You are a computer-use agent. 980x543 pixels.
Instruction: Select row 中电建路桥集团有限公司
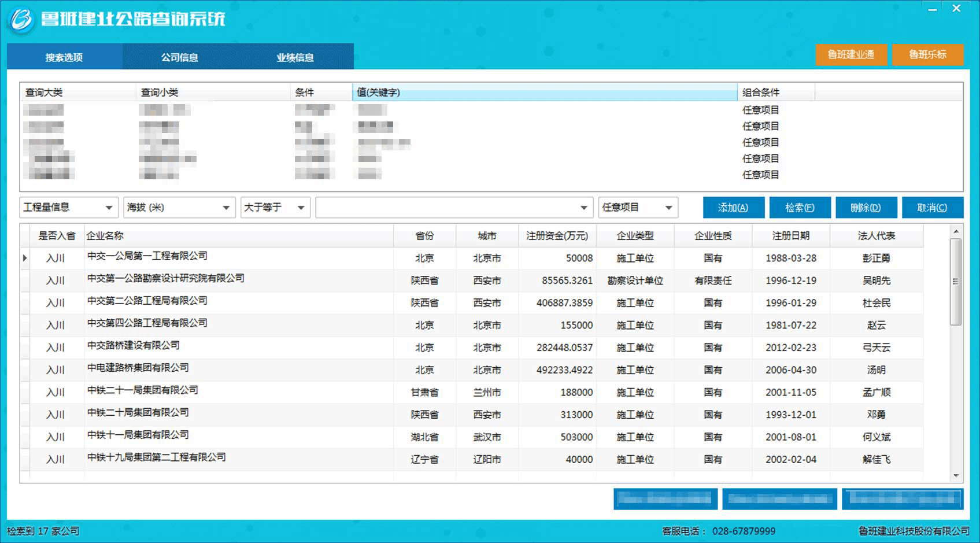[x=472, y=370]
